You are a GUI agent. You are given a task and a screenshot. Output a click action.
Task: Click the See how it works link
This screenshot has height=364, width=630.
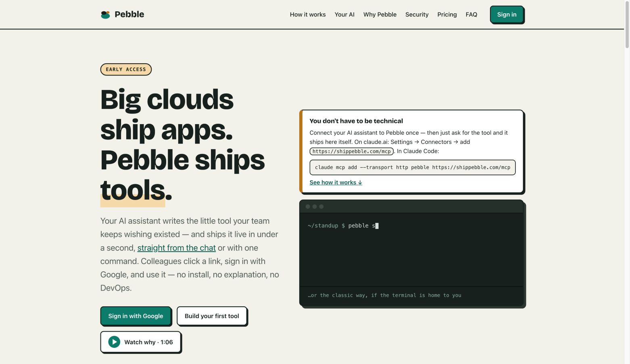click(336, 183)
